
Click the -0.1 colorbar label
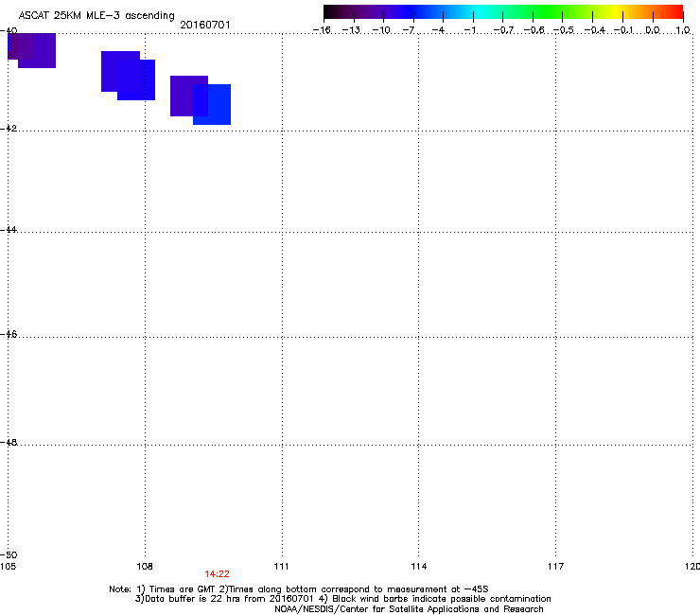(623, 30)
